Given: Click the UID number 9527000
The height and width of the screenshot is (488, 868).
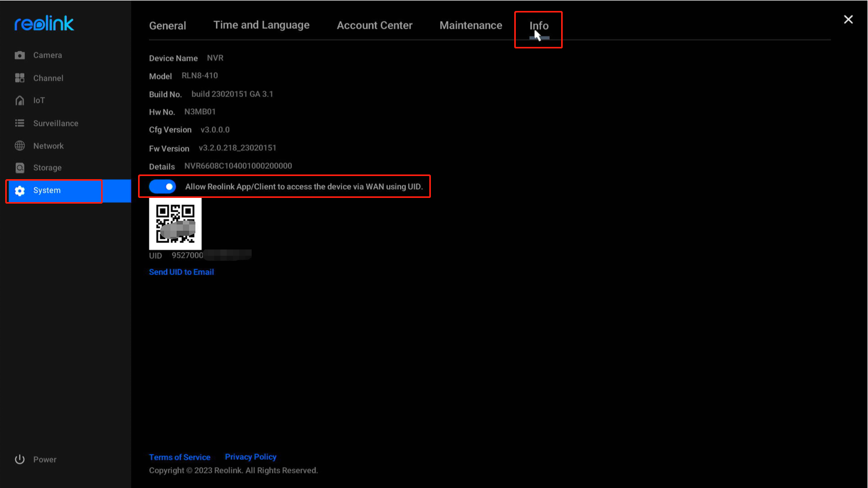Looking at the screenshot, I should 188,255.
